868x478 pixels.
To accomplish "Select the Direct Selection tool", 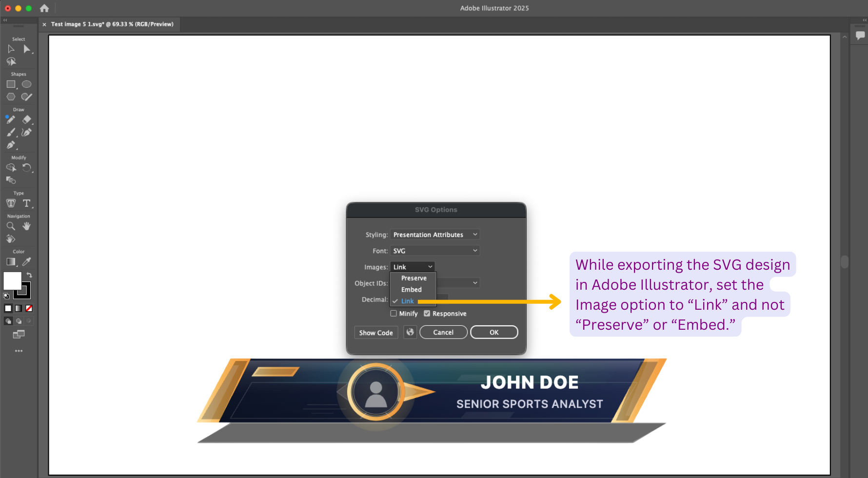I will point(26,49).
